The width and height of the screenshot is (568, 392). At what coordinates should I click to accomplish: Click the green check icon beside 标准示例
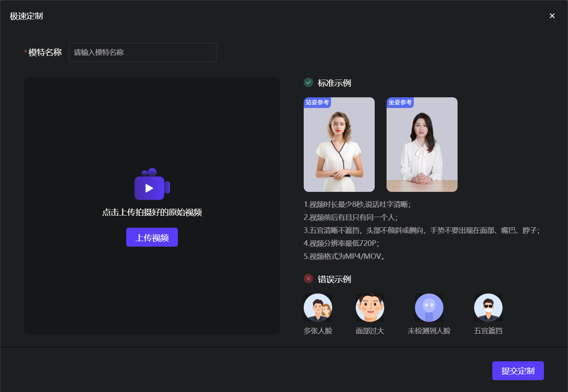click(x=308, y=82)
